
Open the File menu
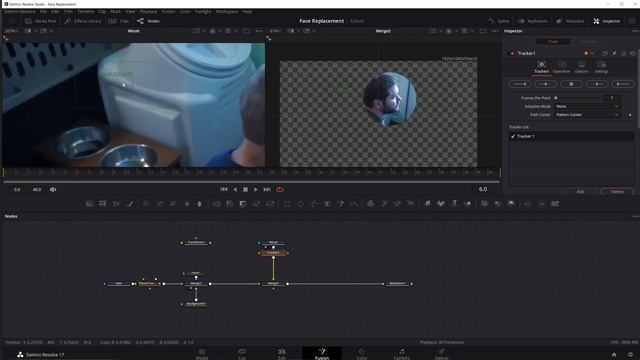click(43, 12)
